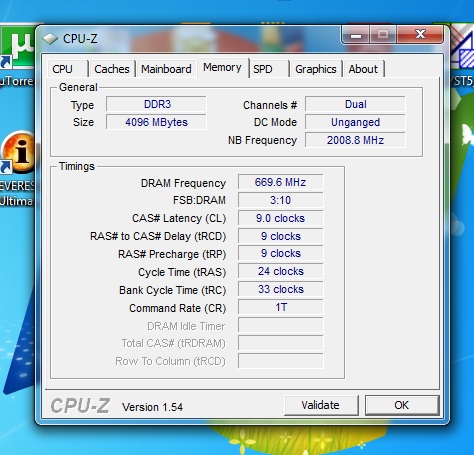474x455 pixels.
Task: Click the Version 1.54 text
Action: tap(152, 407)
